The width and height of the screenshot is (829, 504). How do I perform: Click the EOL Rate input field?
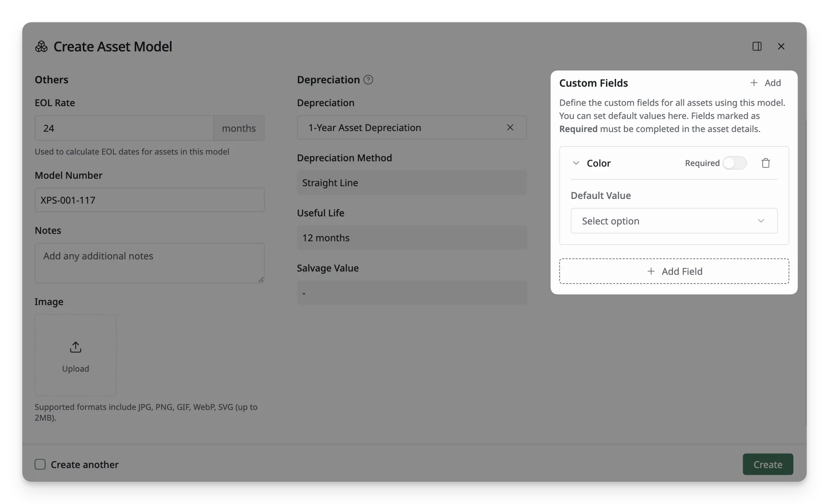(124, 128)
